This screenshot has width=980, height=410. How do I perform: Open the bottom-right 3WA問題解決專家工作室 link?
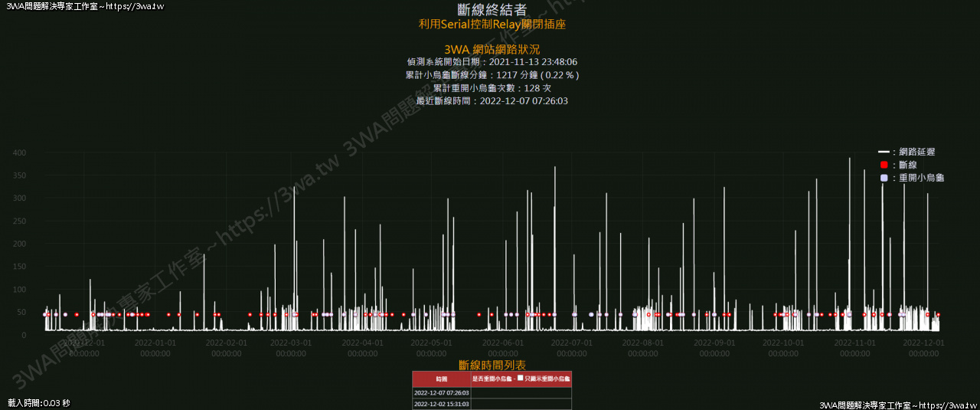pos(897,404)
